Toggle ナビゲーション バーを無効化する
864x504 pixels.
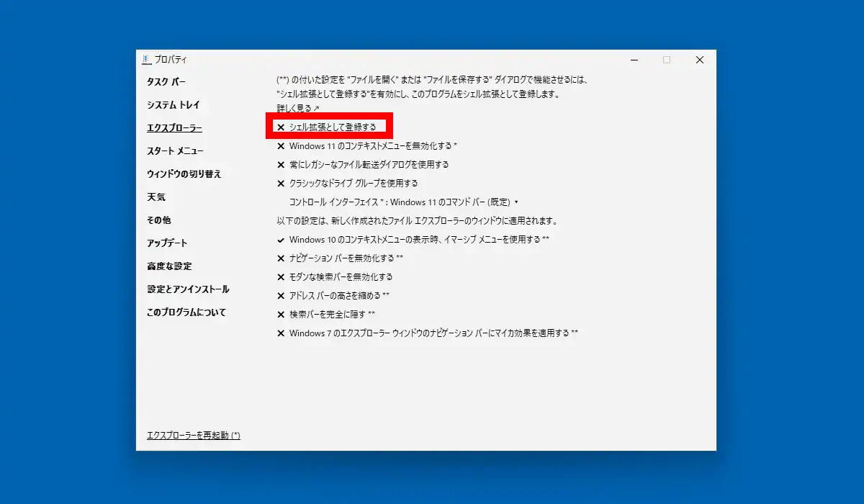tap(340, 258)
